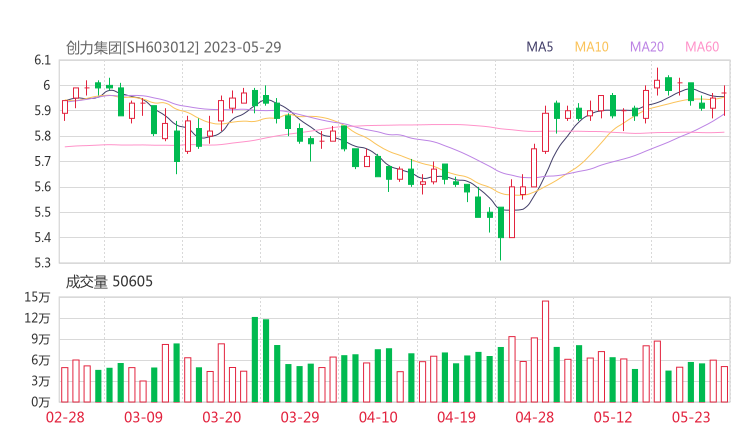This screenshot has width=740, height=440.
Task: Click the 5.3 price axis label
Action: coord(42,262)
